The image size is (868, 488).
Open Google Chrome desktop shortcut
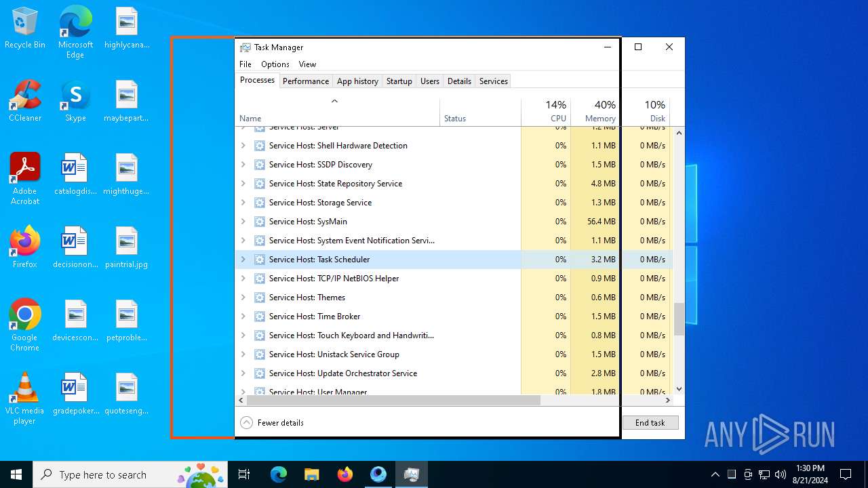(x=25, y=325)
